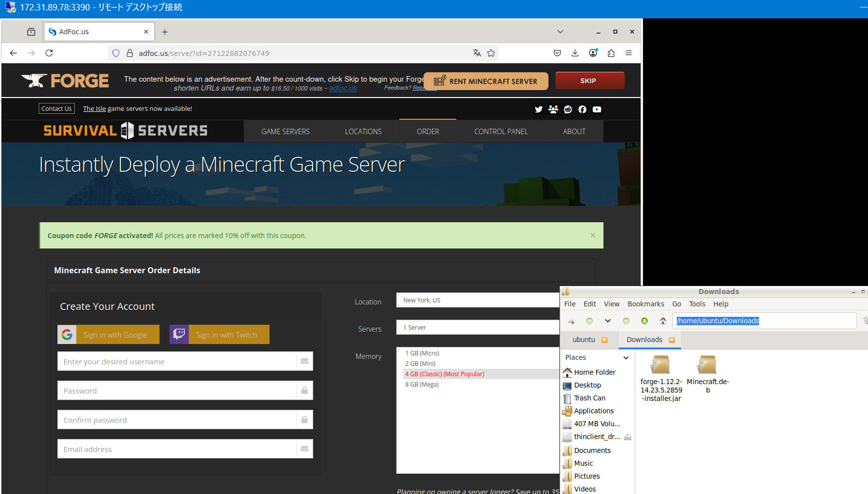868x494 pixels.
Task: Go back in Firefox history
Action: pos(13,53)
